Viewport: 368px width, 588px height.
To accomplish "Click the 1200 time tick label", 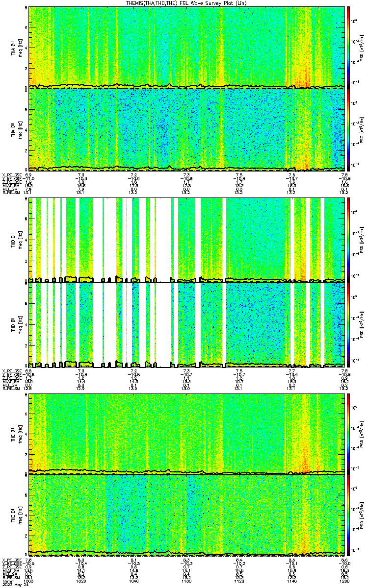I will pyautogui.click(x=343, y=581).
